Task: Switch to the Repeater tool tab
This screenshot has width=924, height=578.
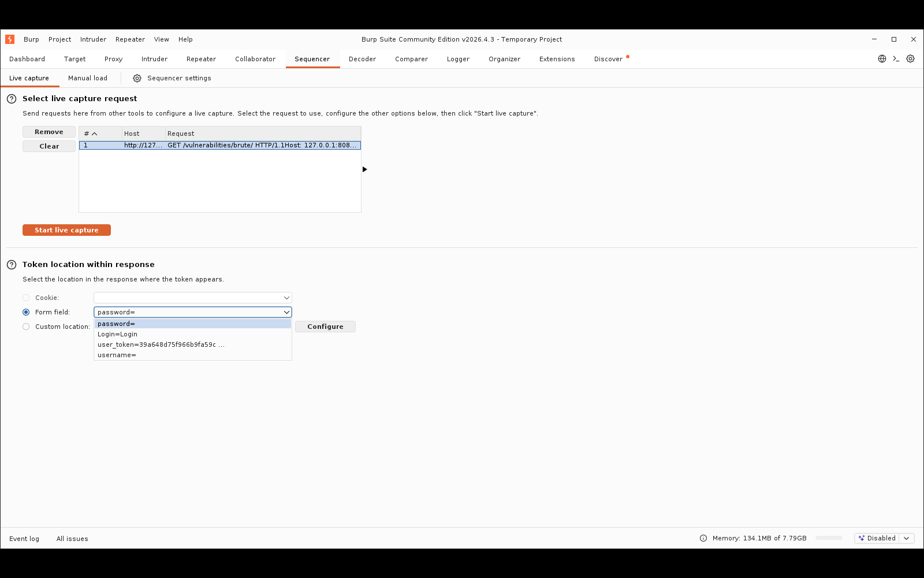Action: pyautogui.click(x=201, y=59)
